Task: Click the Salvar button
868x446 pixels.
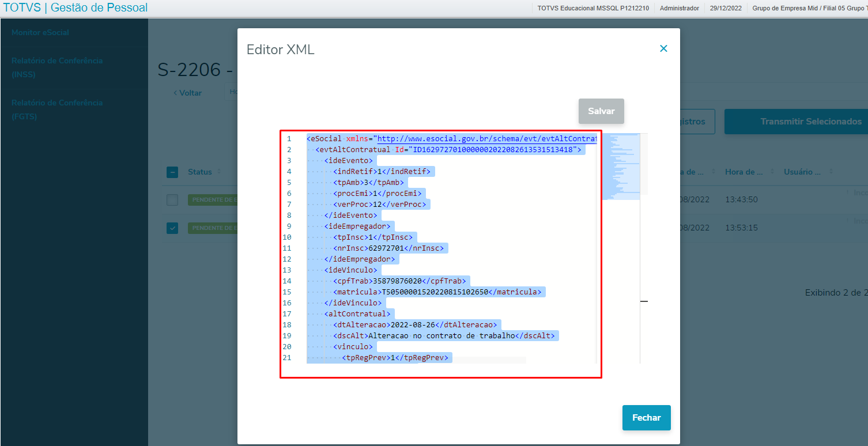Action: point(601,111)
